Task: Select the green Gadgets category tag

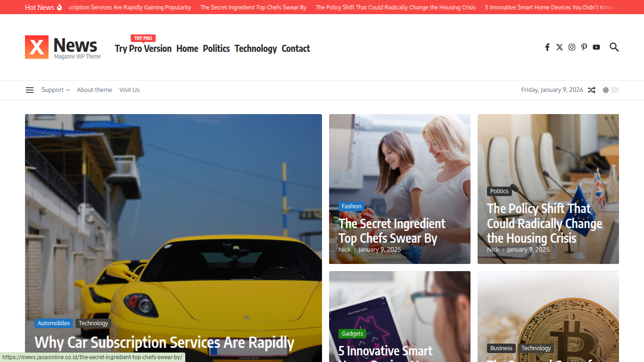Action: pyautogui.click(x=353, y=334)
